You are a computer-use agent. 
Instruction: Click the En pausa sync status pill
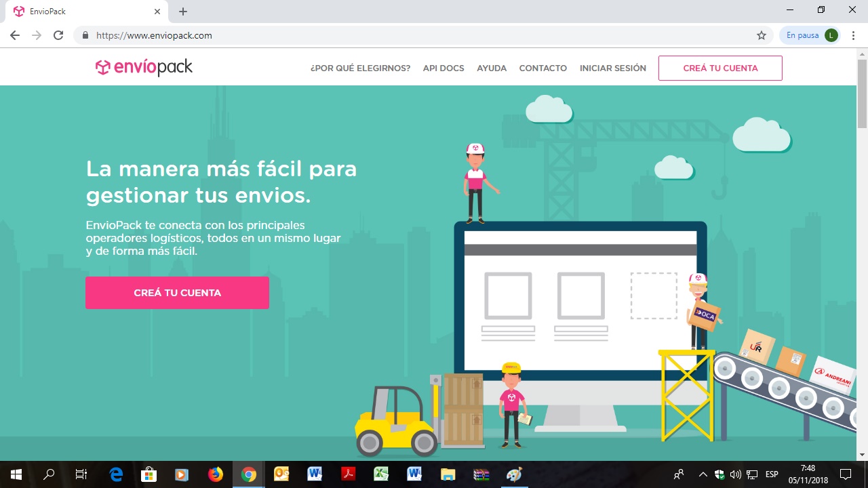pyautogui.click(x=811, y=35)
